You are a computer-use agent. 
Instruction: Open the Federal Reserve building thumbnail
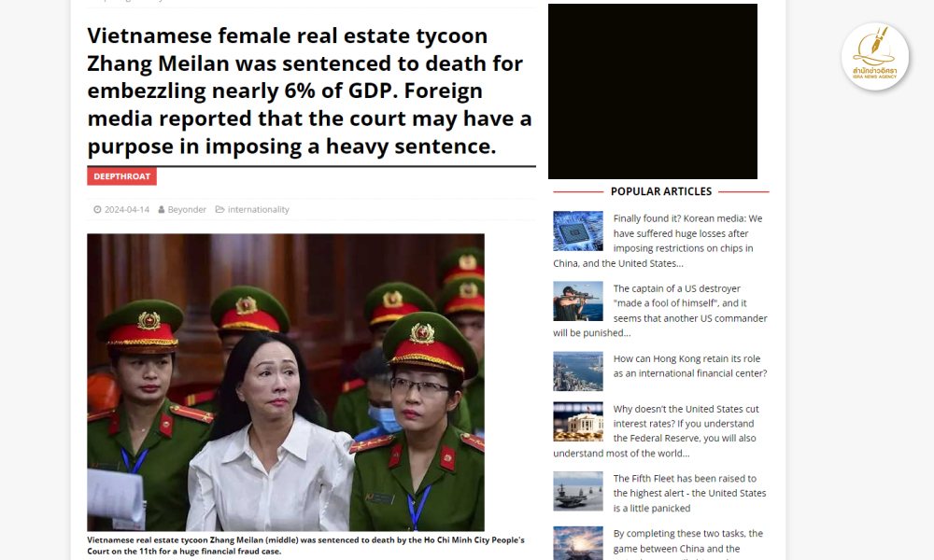pyautogui.click(x=578, y=421)
